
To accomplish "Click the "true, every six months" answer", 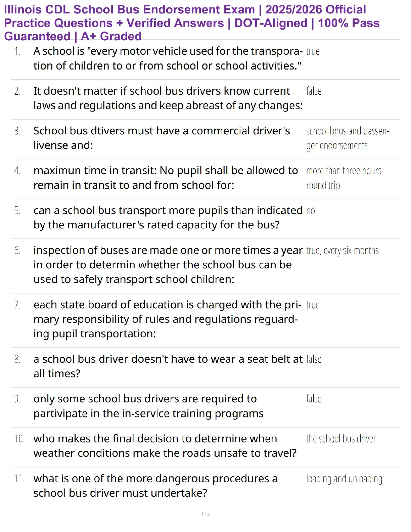I will (342, 251).
